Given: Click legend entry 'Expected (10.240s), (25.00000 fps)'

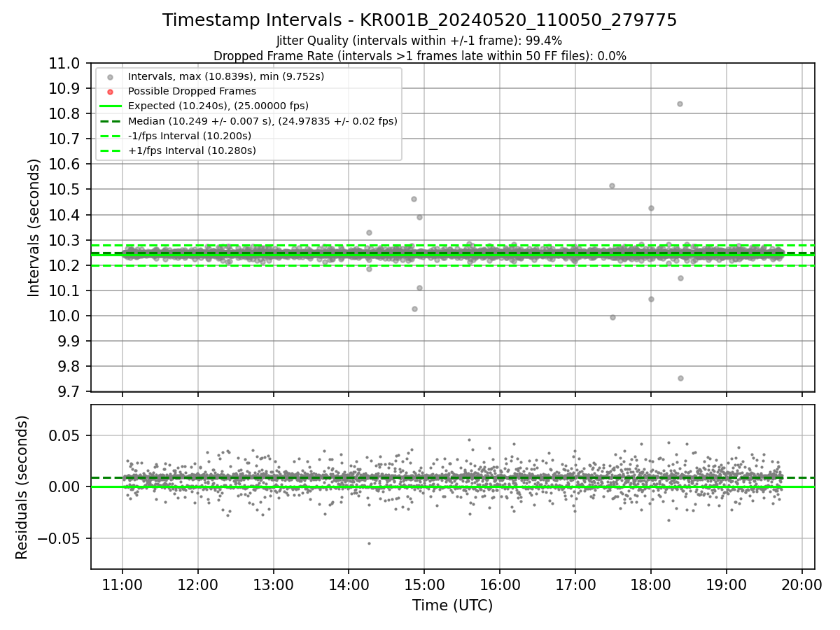Looking at the screenshot, I should [x=218, y=106].
